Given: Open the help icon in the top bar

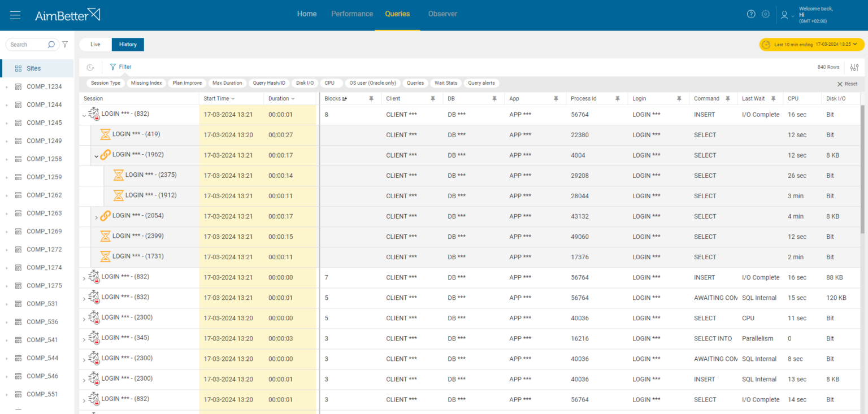Looking at the screenshot, I should pyautogui.click(x=750, y=14).
